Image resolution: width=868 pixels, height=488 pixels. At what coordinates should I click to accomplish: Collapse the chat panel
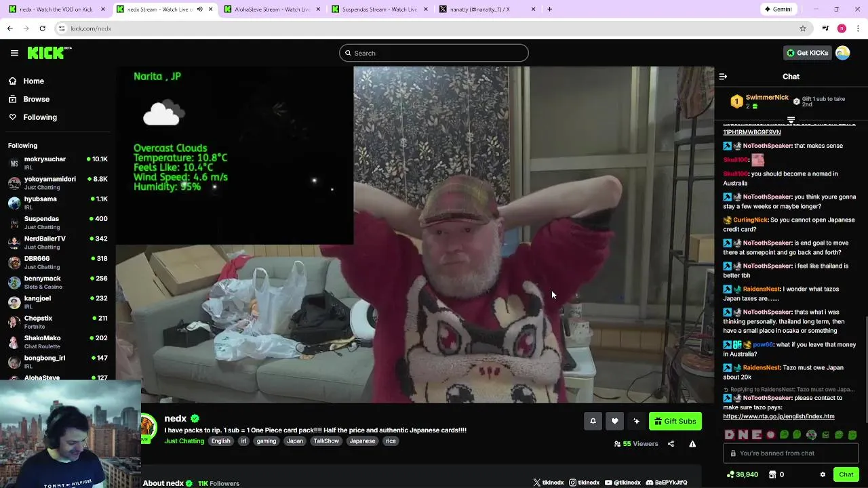click(x=723, y=77)
